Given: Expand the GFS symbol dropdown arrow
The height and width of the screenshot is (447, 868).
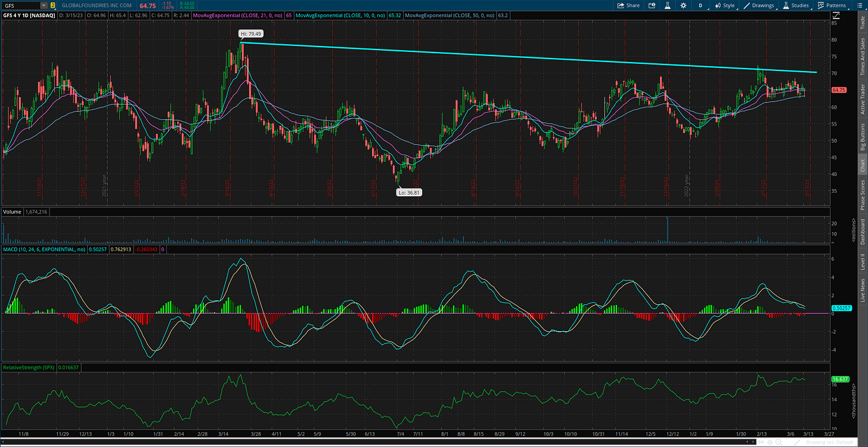Looking at the screenshot, I should 44,5.
